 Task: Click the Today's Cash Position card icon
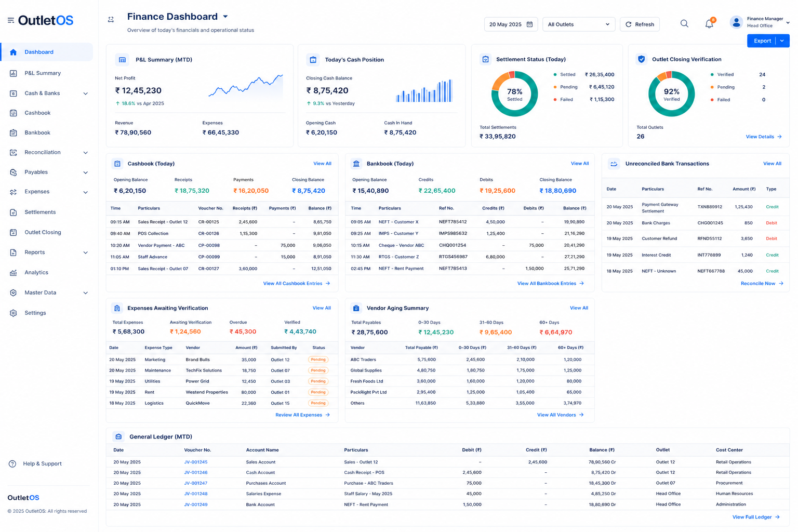point(313,60)
